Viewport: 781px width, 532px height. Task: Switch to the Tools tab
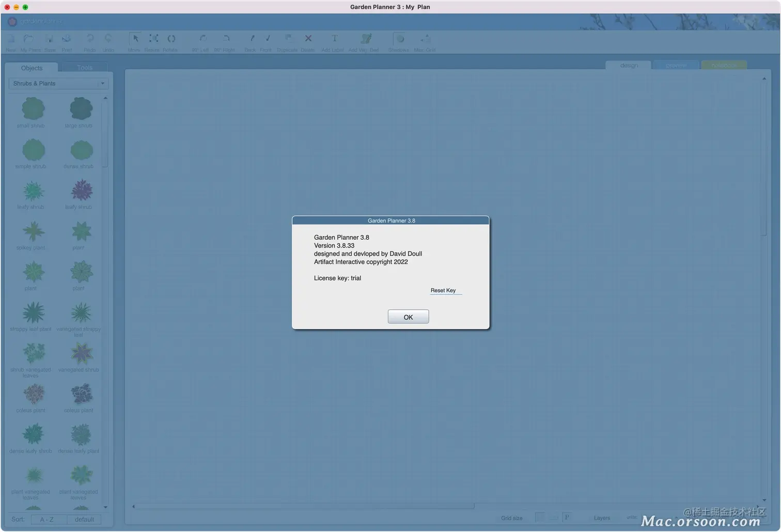(85, 68)
